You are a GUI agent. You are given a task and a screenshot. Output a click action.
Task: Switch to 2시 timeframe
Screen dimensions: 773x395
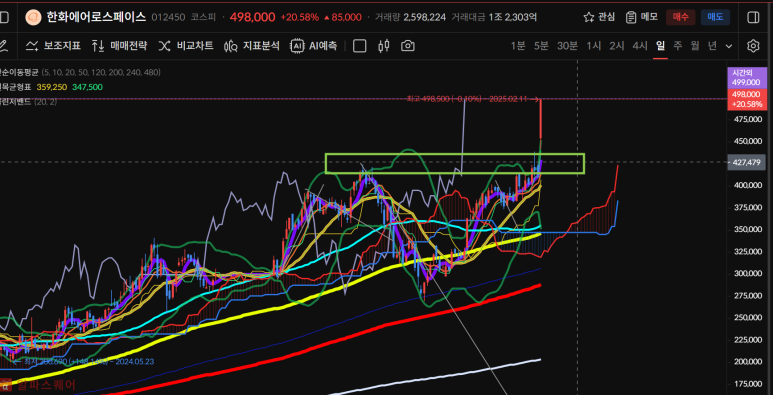(617, 46)
